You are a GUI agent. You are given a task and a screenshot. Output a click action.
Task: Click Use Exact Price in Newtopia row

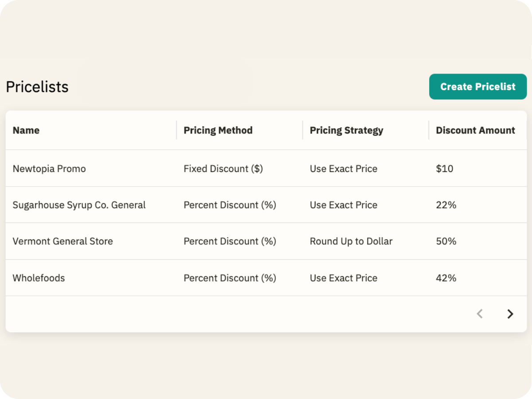344,168
